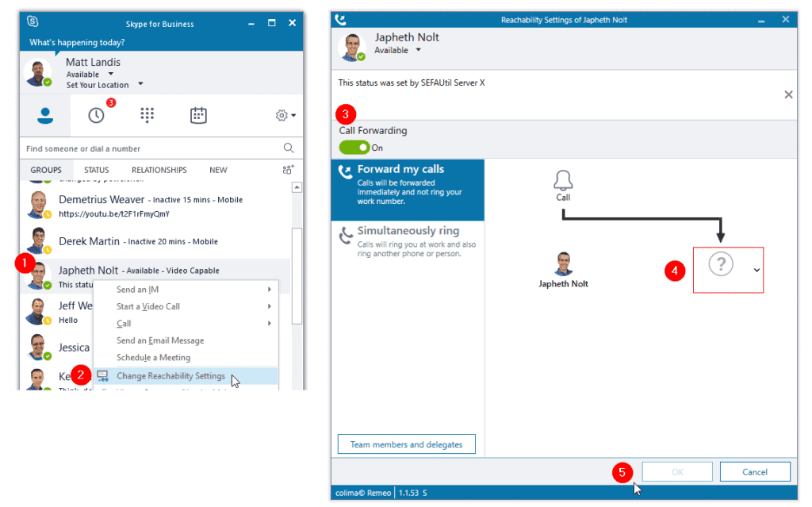The height and width of the screenshot is (507, 812).
Task: Click the search magnifier icon
Action: click(x=289, y=148)
